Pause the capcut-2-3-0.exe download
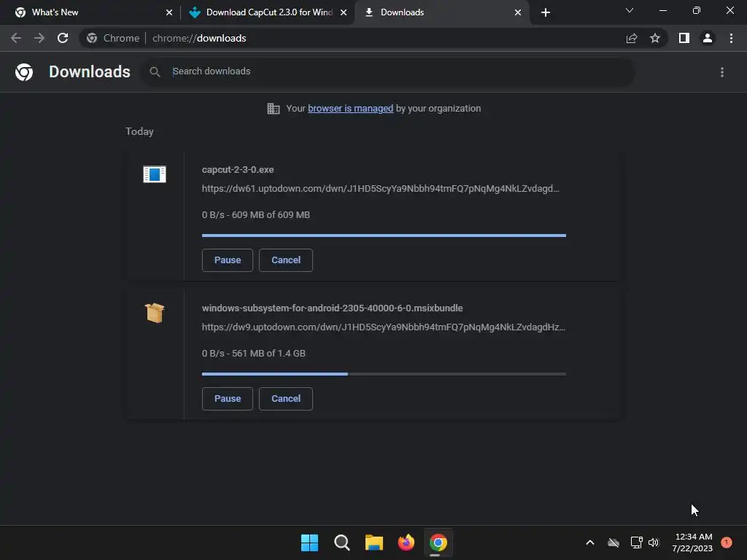The height and width of the screenshot is (560, 747). click(228, 260)
